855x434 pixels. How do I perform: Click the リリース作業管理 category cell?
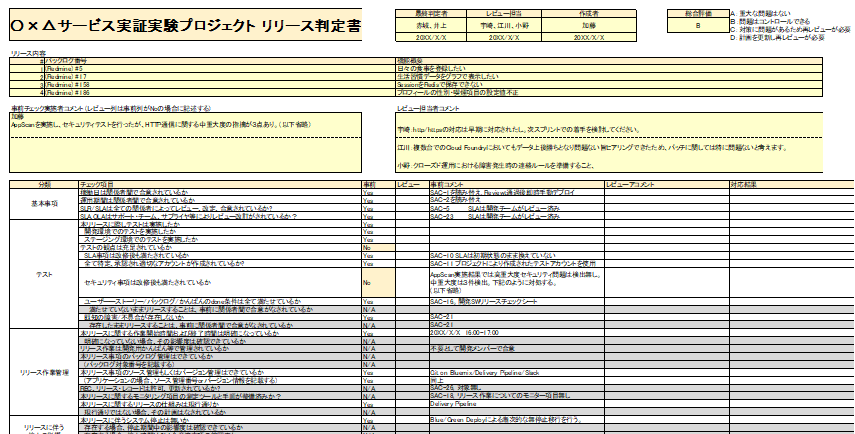pyautogui.click(x=44, y=373)
